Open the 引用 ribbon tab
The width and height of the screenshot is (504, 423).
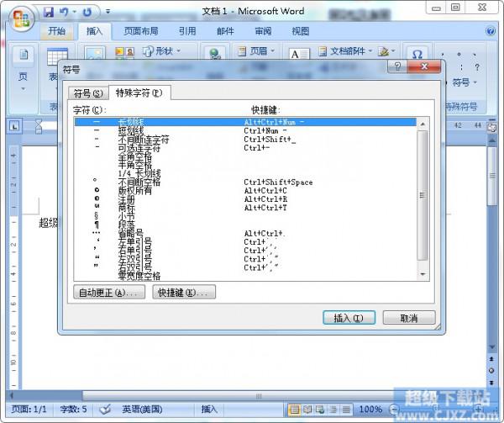tap(187, 31)
